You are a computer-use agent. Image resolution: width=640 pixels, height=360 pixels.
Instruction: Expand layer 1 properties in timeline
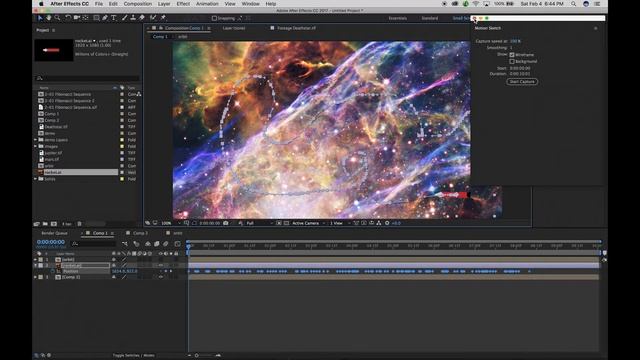(x=36, y=260)
